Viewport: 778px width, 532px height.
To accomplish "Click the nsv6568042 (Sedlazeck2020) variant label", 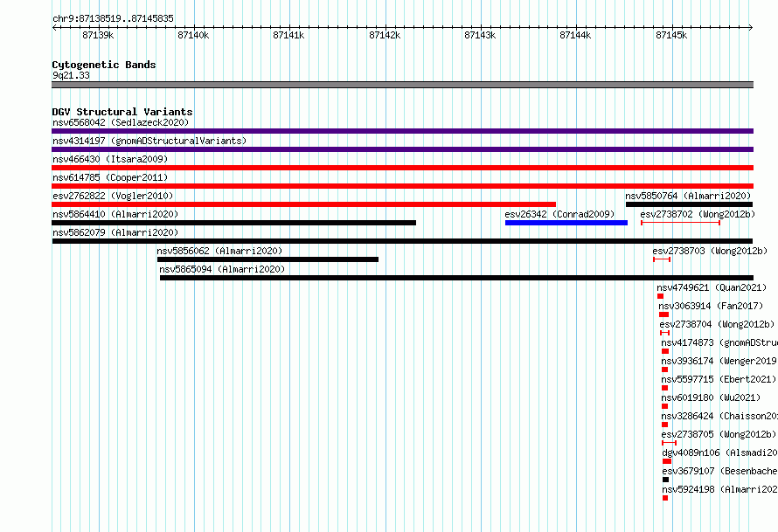I will (121, 122).
